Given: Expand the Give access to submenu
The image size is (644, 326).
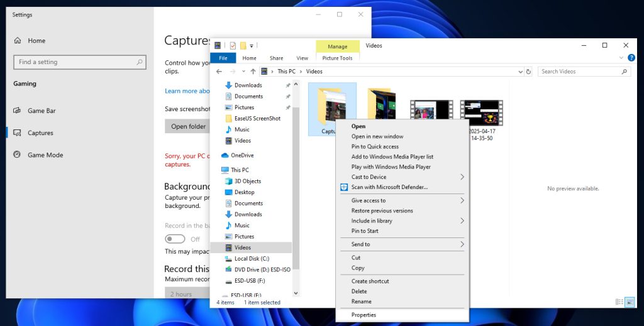Looking at the screenshot, I should pyautogui.click(x=462, y=200).
